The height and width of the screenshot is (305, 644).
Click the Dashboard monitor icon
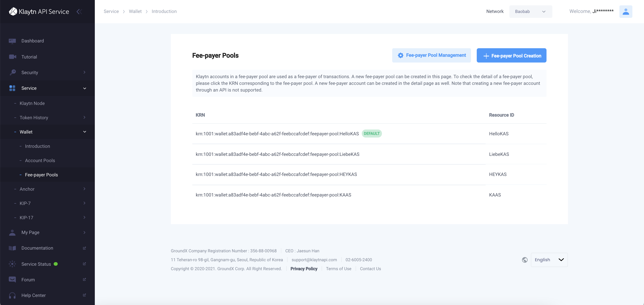(x=12, y=41)
